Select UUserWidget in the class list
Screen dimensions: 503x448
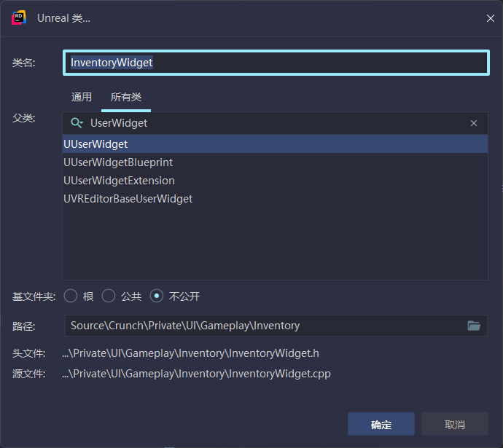pyautogui.click(x=276, y=144)
